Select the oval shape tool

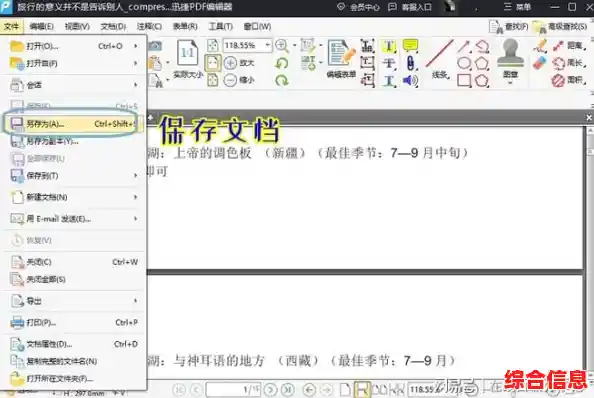tap(464, 63)
